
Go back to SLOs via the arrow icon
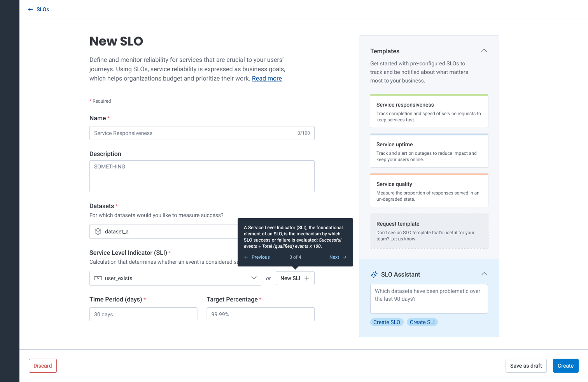coord(30,9)
